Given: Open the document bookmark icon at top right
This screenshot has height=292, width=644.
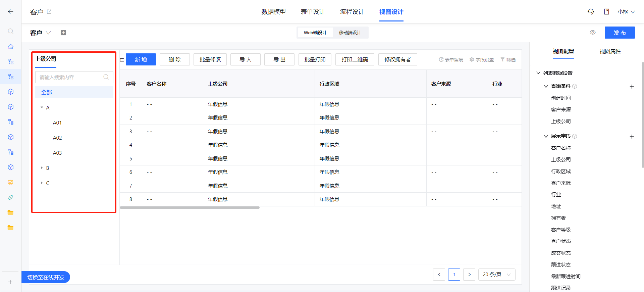Looking at the screenshot, I should [x=606, y=12].
